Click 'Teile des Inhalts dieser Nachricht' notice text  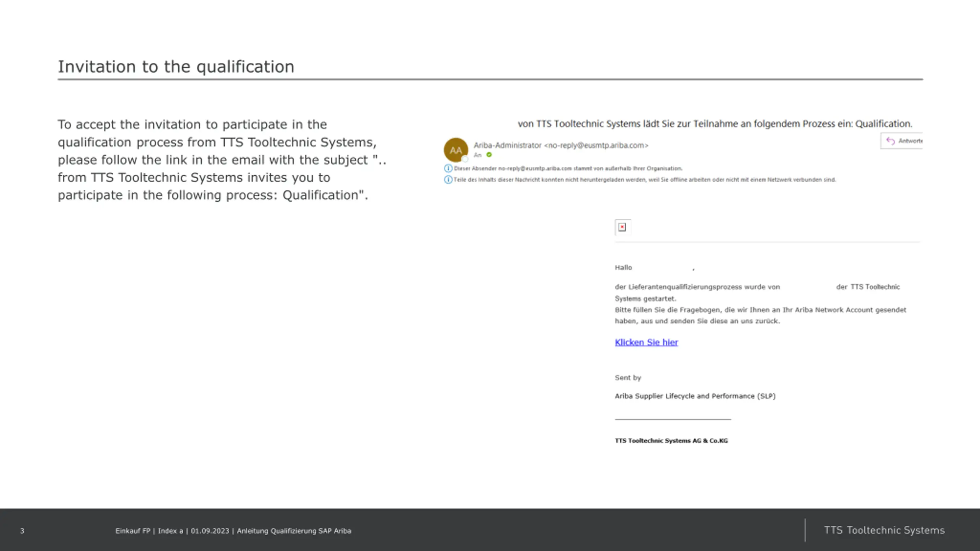[x=645, y=179]
